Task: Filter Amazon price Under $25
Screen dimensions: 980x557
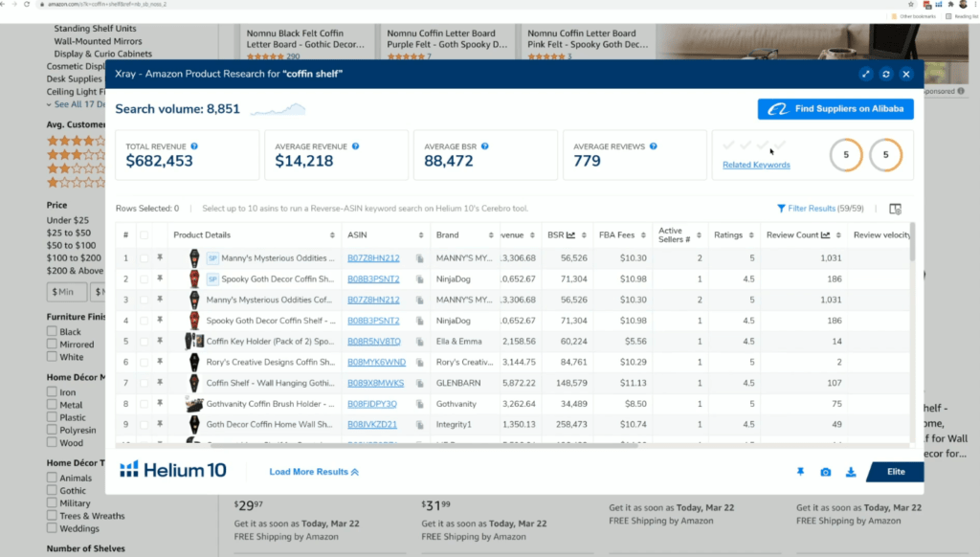Action: [68, 220]
